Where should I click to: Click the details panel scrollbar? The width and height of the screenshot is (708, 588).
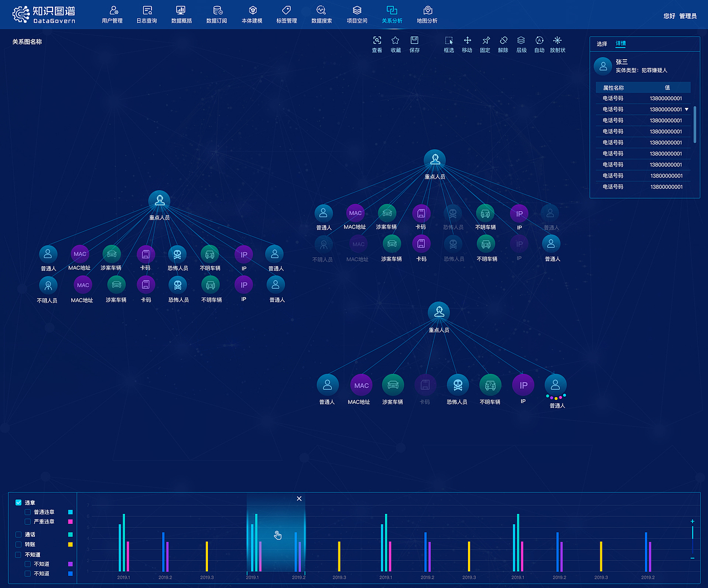tap(695, 124)
